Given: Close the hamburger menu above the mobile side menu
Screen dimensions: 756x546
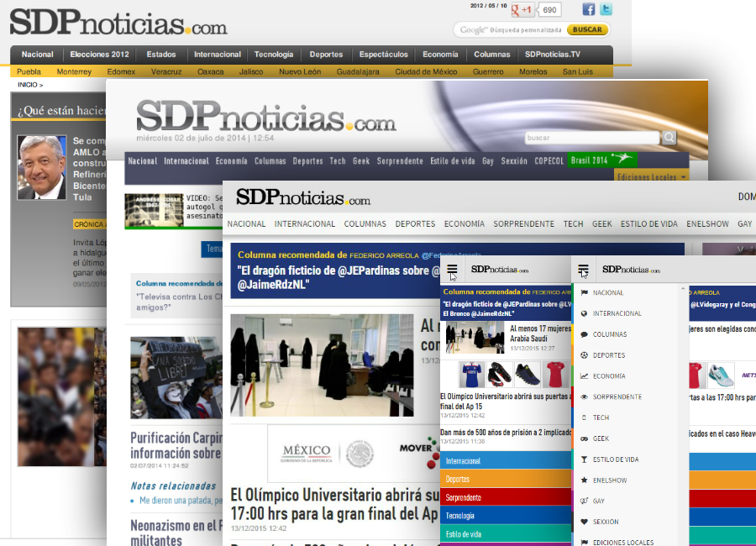Looking at the screenshot, I should click(584, 270).
